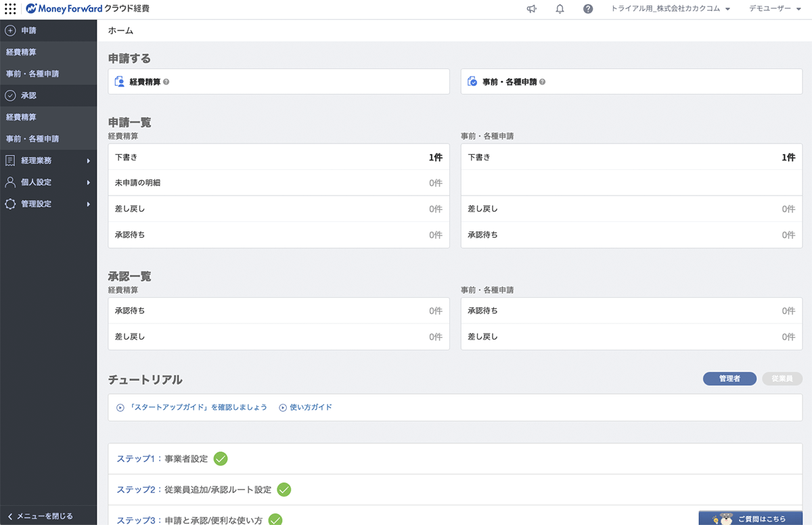Click green check for ステップ1
This screenshot has width=812, height=525.
tap(221, 459)
